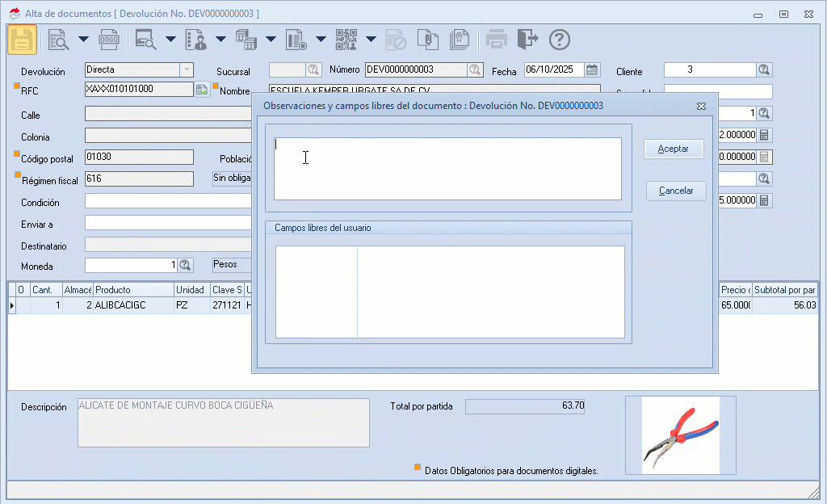Image resolution: width=827 pixels, height=504 pixels.
Task: Click the yellow Save diskette icon
Action: click(x=23, y=40)
